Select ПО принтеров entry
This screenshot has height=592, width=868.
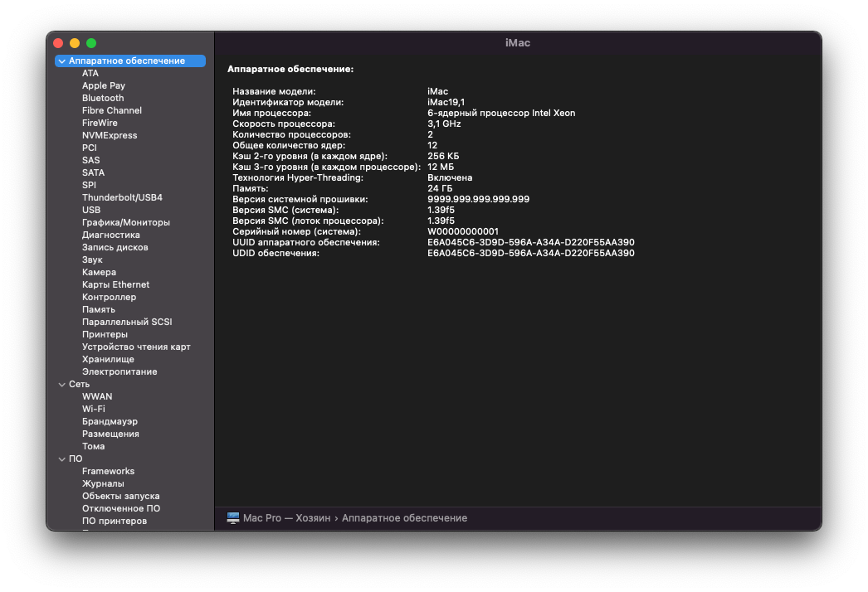coord(115,522)
